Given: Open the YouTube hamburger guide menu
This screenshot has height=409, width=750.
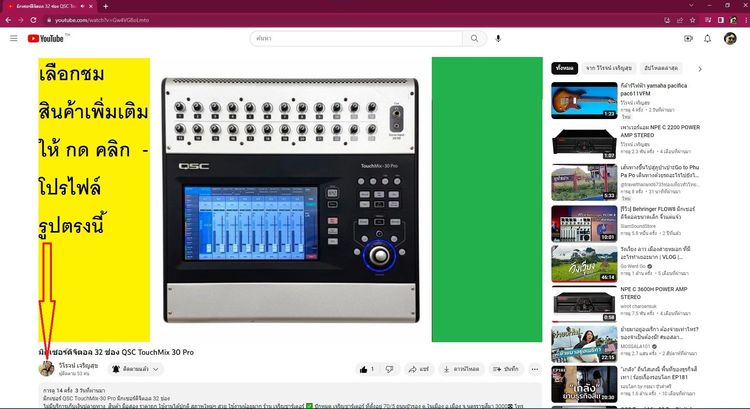Looking at the screenshot, I should point(13,38).
